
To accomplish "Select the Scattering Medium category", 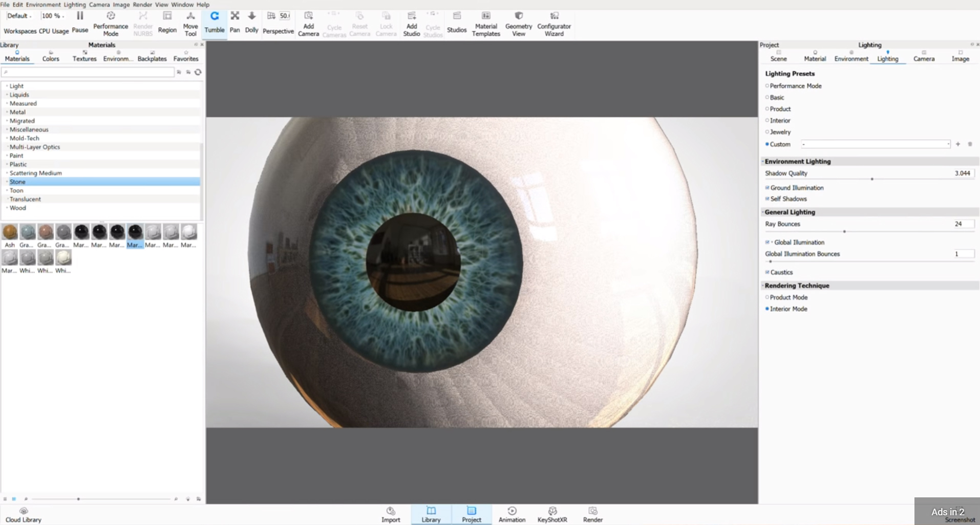I will 101,173.
